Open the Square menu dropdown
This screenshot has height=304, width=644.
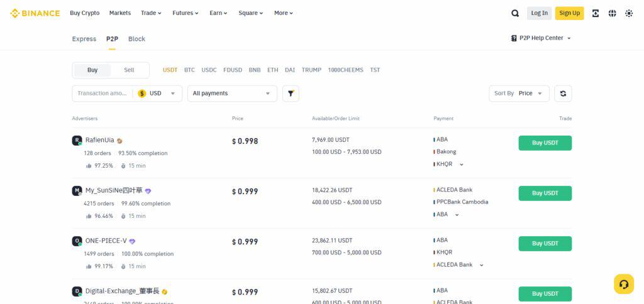(251, 13)
